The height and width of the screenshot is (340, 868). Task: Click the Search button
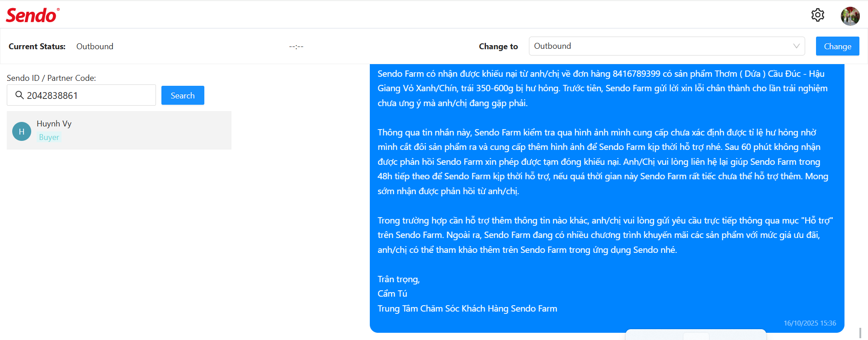183,95
